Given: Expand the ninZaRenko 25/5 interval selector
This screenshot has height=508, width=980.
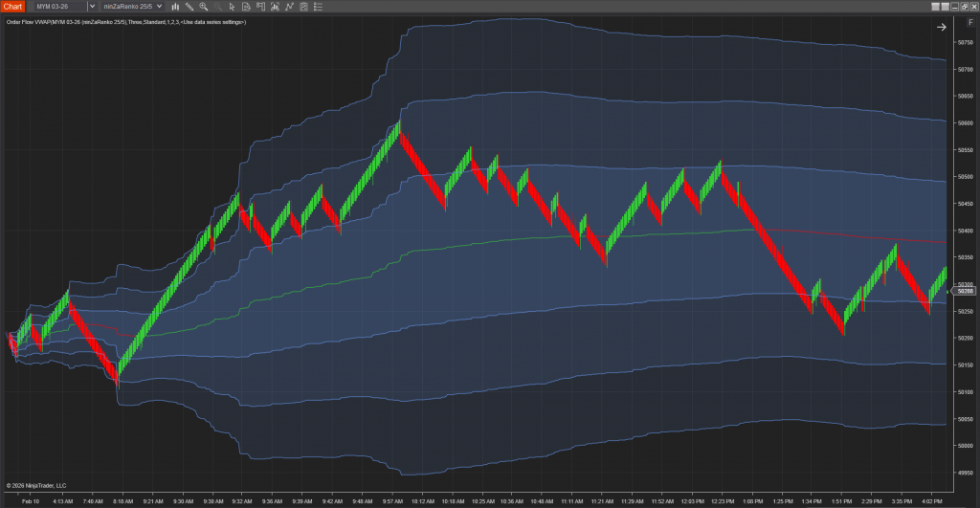Looking at the screenshot, I should [130, 7].
